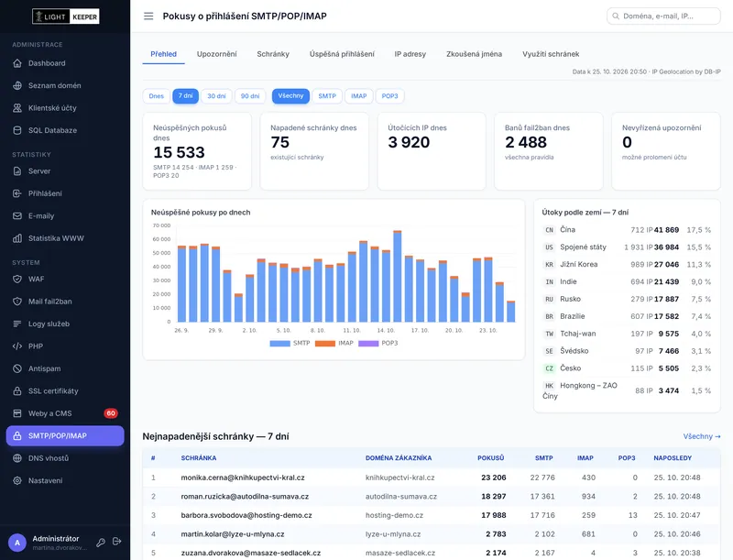
Task: Toggle the hamburger menu icon
Action: pos(148,16)
